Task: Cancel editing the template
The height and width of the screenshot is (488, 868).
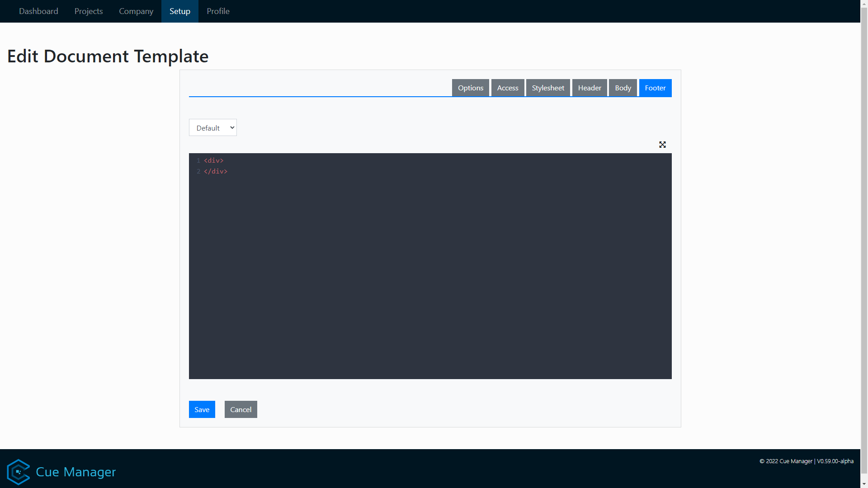Action: pos(241,409)
